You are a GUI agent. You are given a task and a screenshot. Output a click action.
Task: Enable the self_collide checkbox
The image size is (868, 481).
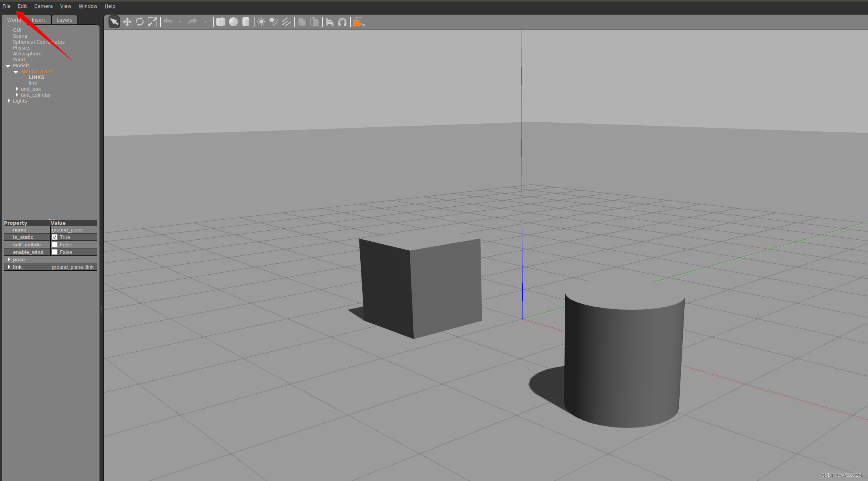point(55,244)
